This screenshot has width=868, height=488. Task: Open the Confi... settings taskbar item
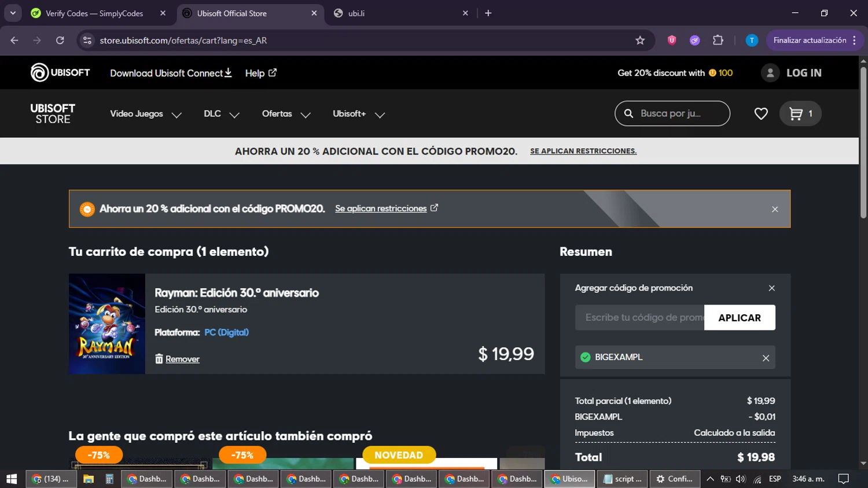[675, 479]
